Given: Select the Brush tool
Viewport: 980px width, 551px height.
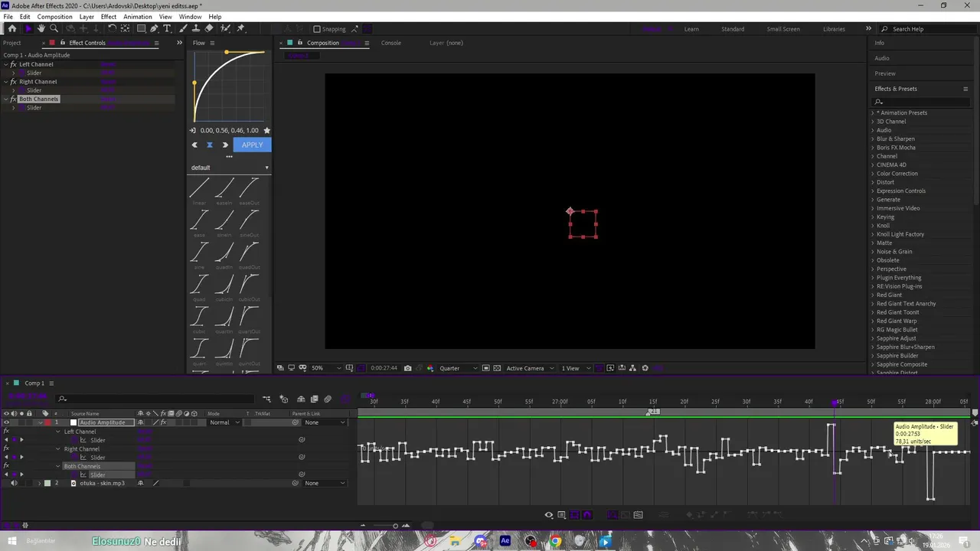Looking at the screenshot, I should click(x=183, y=28).
